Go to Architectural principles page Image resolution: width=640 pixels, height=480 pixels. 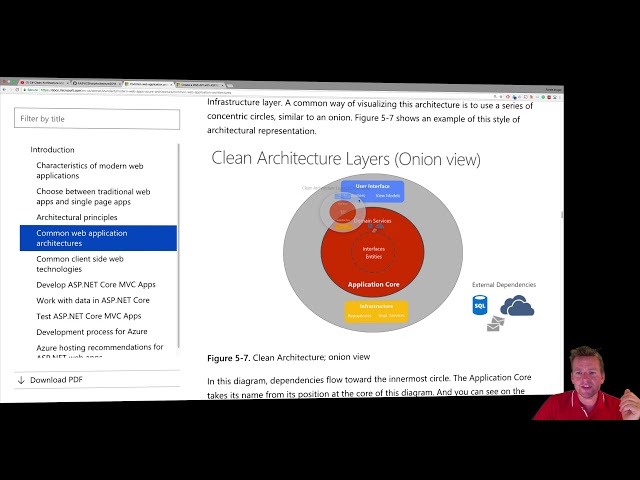point(77,217)
